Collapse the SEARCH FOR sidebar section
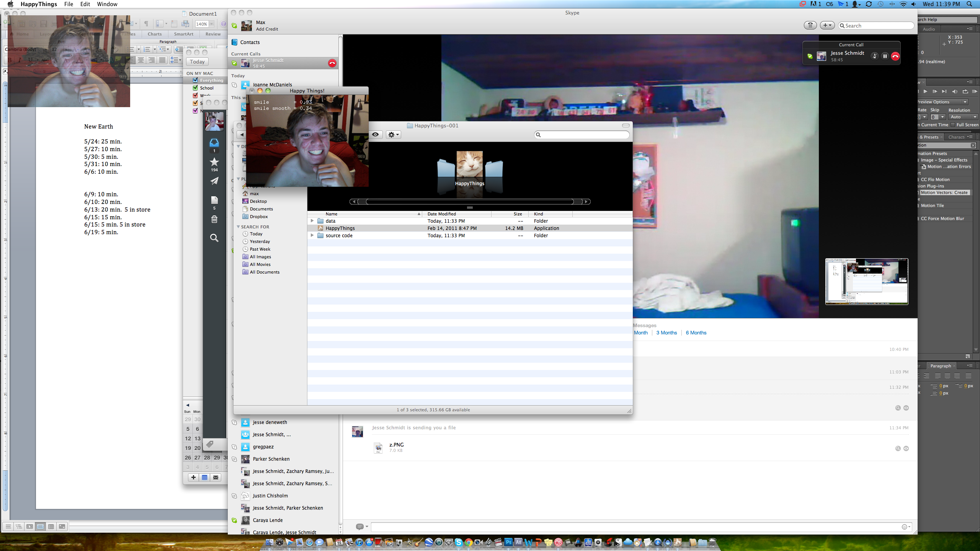980x551 pixels. pyautogui.click(x=238, y=227)
